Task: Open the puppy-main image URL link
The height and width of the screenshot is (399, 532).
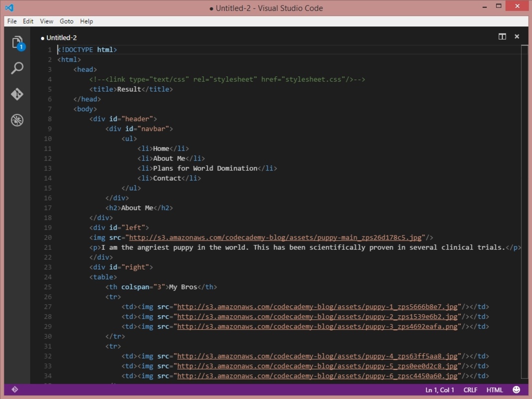Action: click(276, 238)
